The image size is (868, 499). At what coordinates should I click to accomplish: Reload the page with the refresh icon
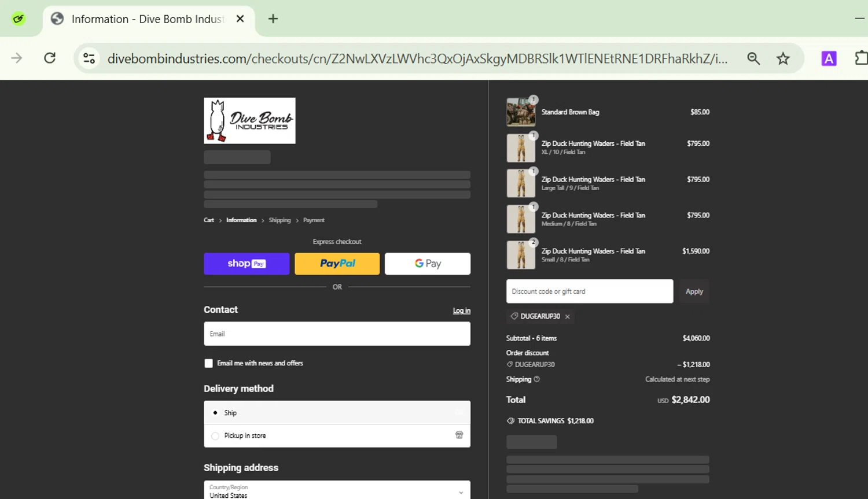(50, 58)
